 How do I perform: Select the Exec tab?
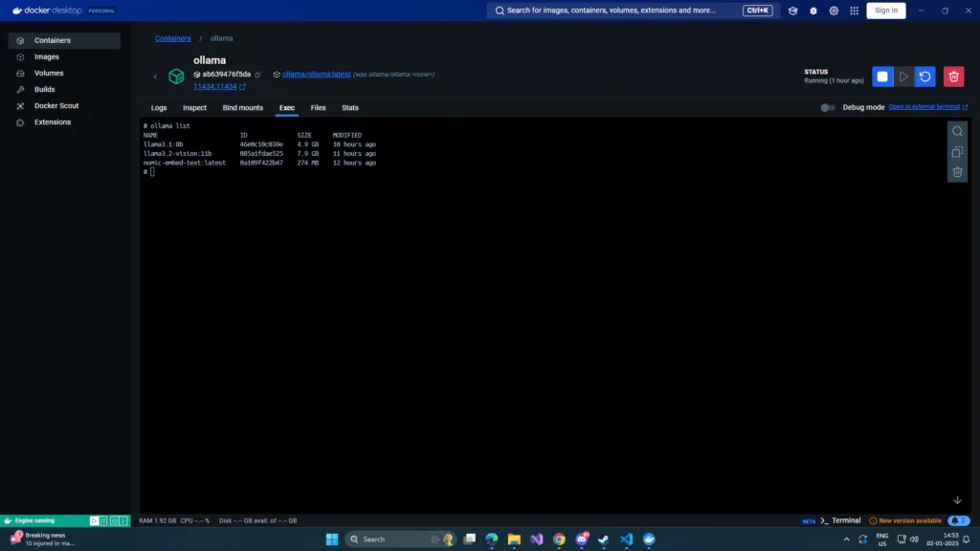point(287,108)
